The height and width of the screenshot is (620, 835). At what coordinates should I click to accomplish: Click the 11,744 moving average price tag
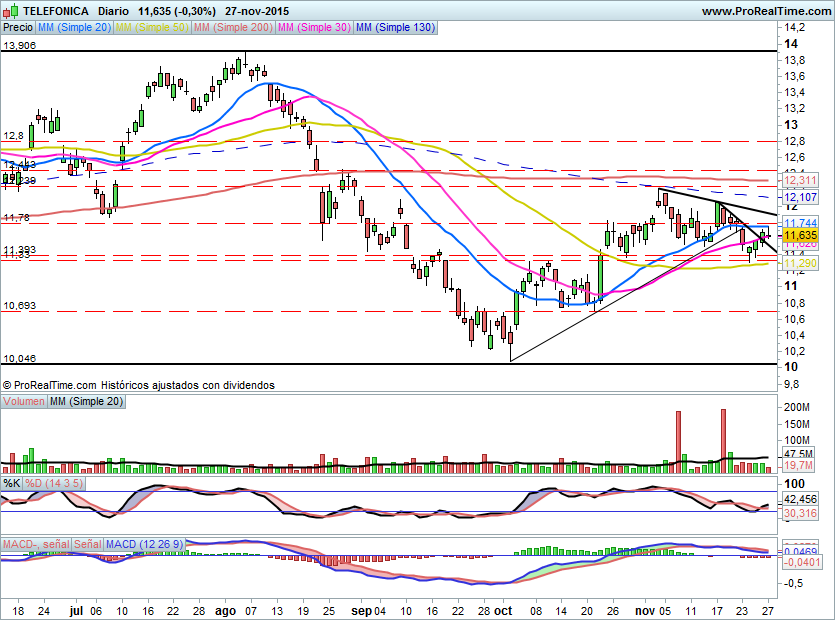[x=800, y=223]
